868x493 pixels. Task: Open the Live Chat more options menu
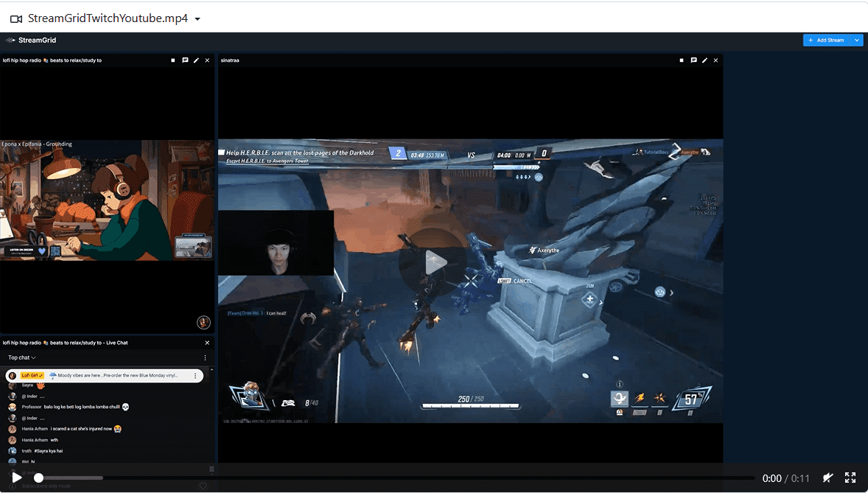205,358
